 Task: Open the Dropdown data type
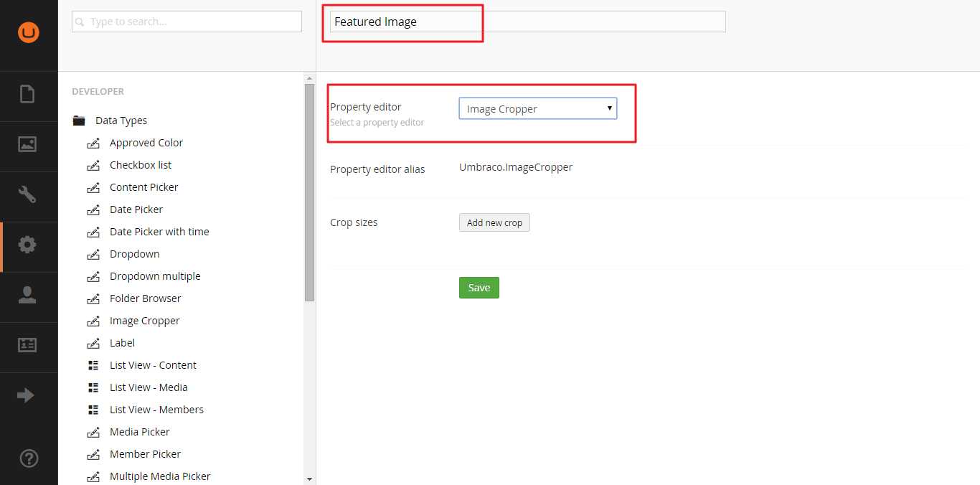(x=135, y=254)
